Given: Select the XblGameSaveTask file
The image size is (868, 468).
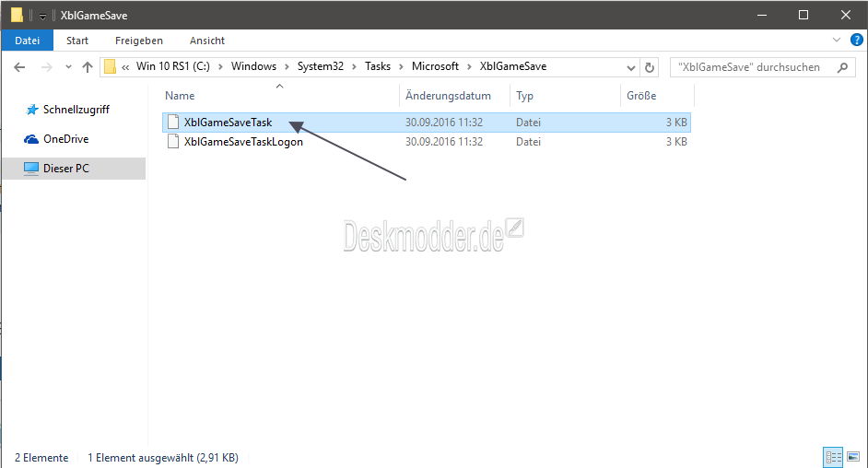Looking at the screenshot, I should pos(427,123).
